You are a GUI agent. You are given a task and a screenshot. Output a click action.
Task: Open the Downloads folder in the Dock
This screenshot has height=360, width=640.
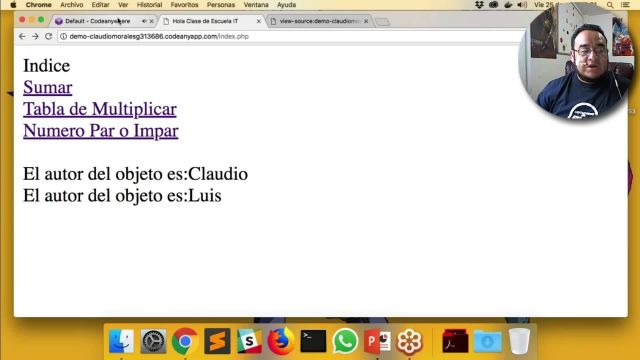point(487,341)
